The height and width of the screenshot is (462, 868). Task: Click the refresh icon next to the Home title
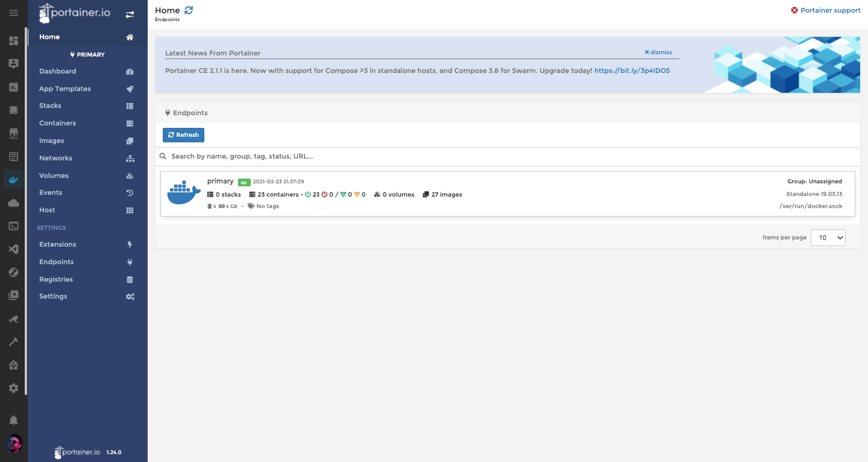pyautogui.click(x=189, y=10)
